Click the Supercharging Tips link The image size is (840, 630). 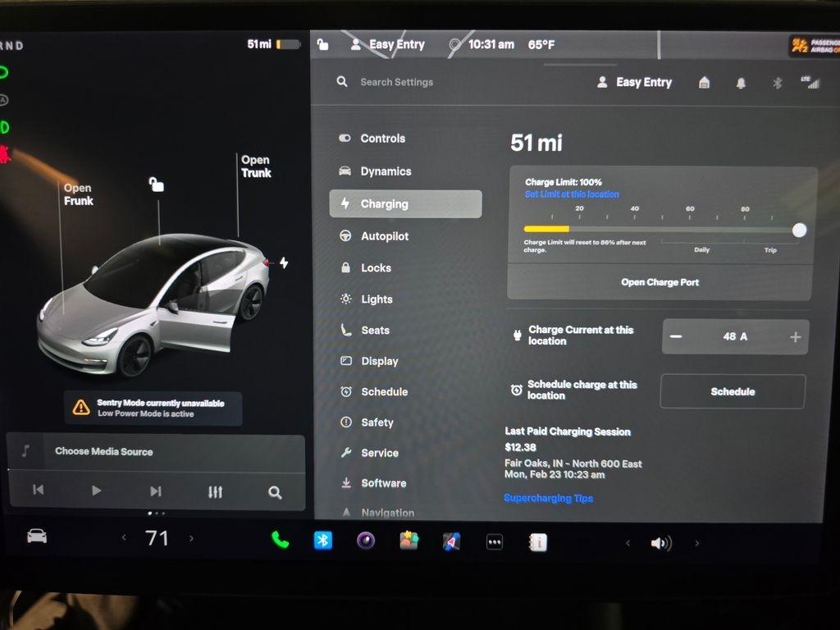(548, 498)
